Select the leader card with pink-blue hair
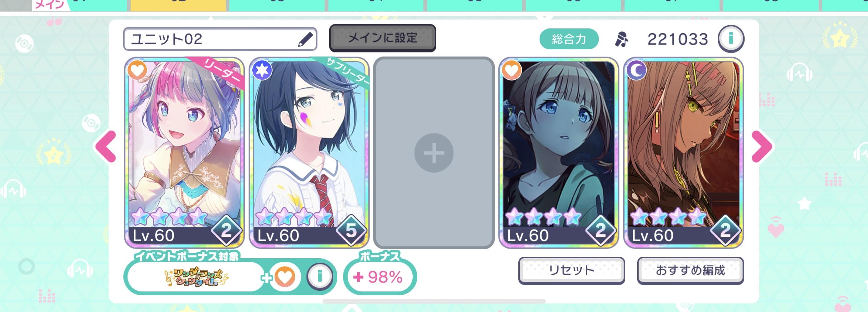The image size is (868, 312). pos(184,152)
